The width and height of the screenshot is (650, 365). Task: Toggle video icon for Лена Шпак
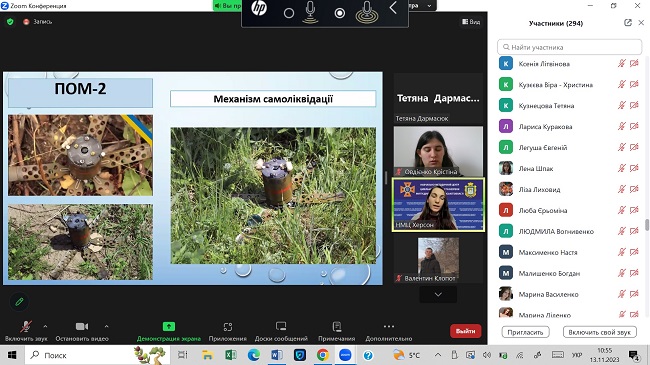[634, 168]
